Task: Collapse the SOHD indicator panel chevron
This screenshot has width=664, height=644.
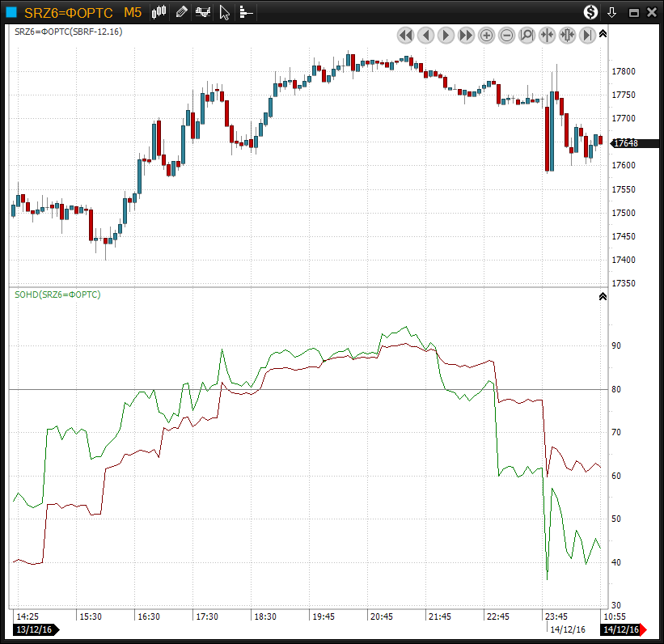Action: tap(603, 297)
